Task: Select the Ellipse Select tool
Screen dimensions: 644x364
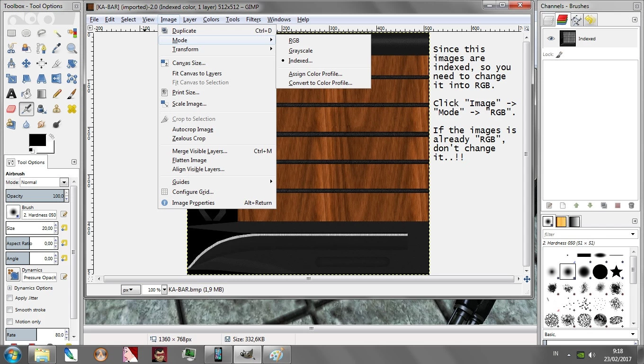Action: point(27,33)
